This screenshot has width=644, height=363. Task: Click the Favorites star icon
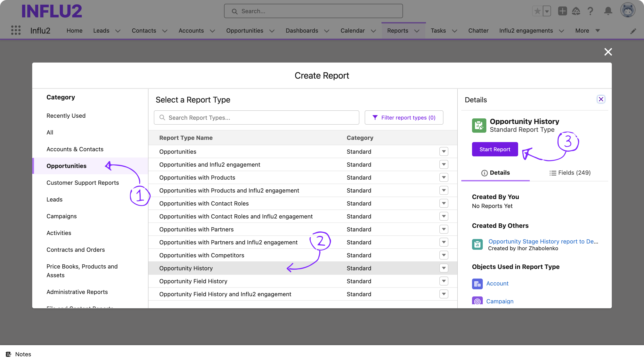(x=537, y=11)
